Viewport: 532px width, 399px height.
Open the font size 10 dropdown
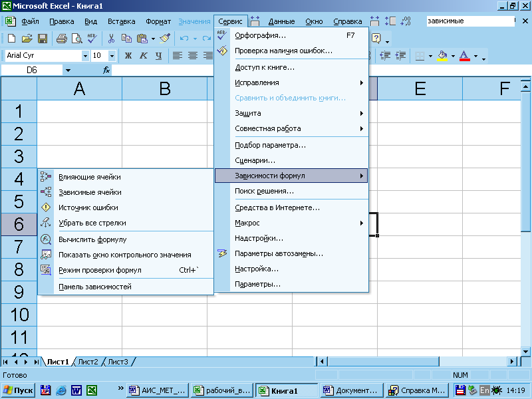tap(112, 56)
